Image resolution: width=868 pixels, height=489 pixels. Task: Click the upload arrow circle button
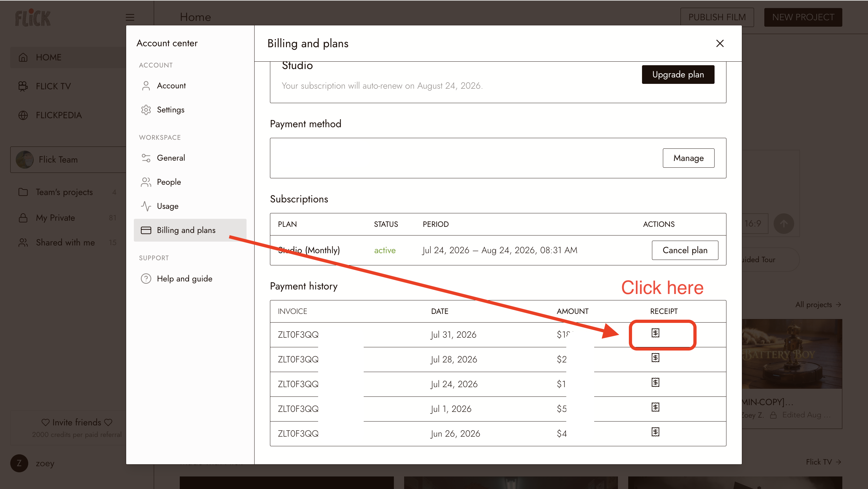point(784,224)
